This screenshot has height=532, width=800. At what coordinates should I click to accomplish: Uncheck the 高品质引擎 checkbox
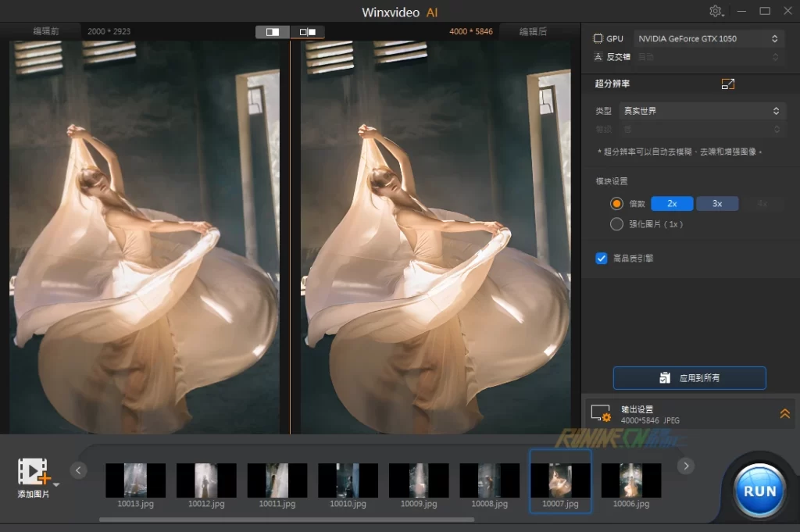[602, 258]
